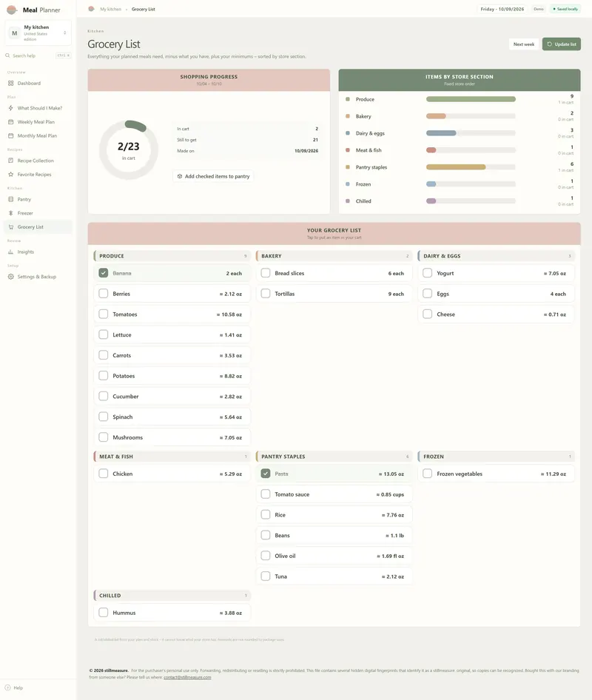Click the Pantry sidebar icon

[10, 200]
